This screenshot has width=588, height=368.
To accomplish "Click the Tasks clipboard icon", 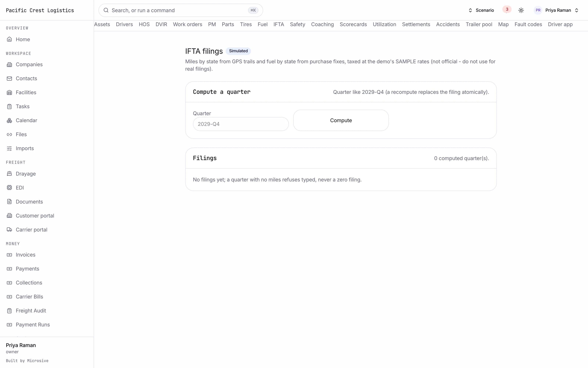I will (9, 106).
